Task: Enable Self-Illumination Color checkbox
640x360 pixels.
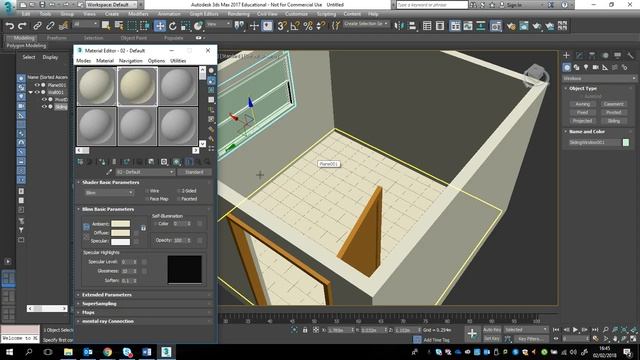Action: pos(156,224)
